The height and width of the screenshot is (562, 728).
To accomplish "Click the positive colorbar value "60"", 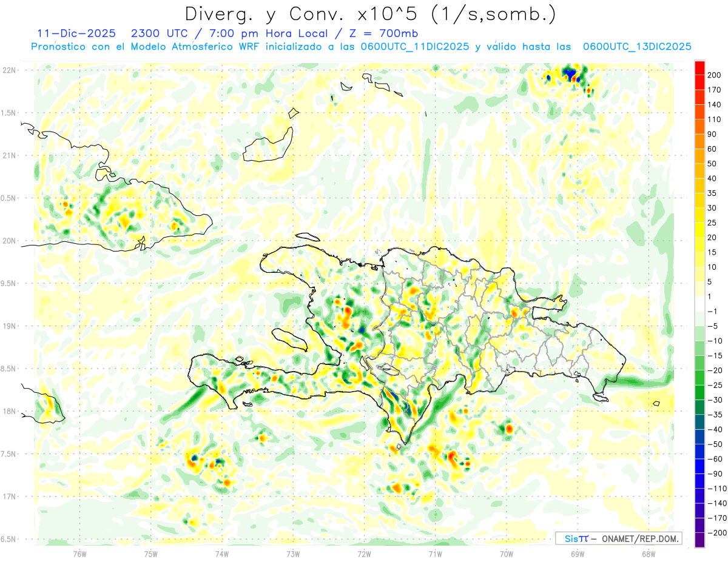I will click(712, 149).
